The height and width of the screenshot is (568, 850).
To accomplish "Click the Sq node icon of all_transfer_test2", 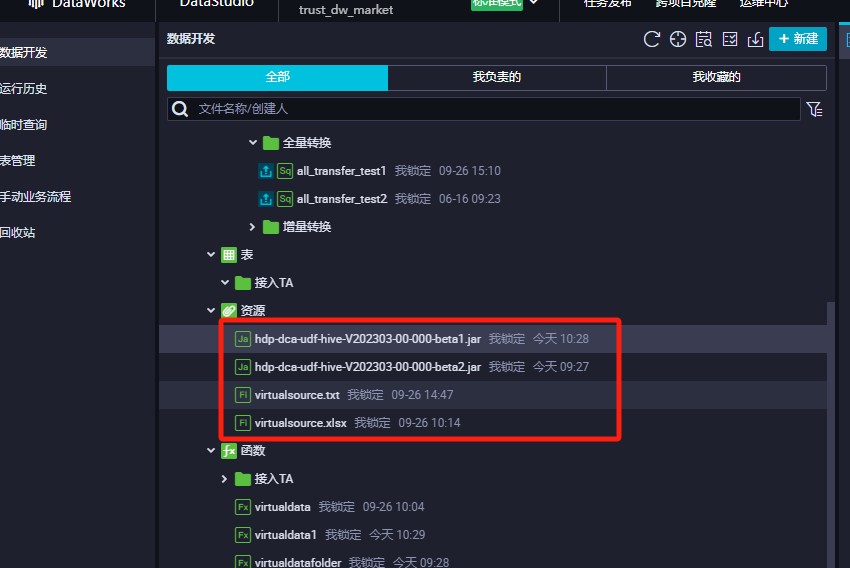I will pyautogui.click(x=285, y=199).
